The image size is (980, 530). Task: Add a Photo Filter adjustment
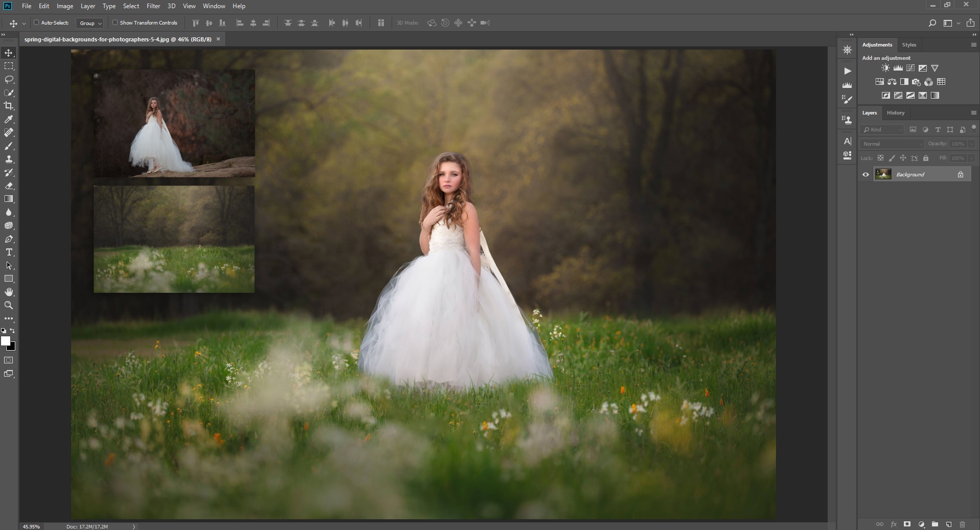(916, 82)
